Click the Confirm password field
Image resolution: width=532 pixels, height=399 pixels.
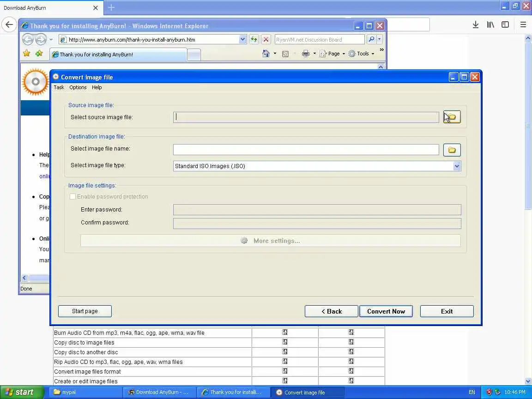[317, 223]
